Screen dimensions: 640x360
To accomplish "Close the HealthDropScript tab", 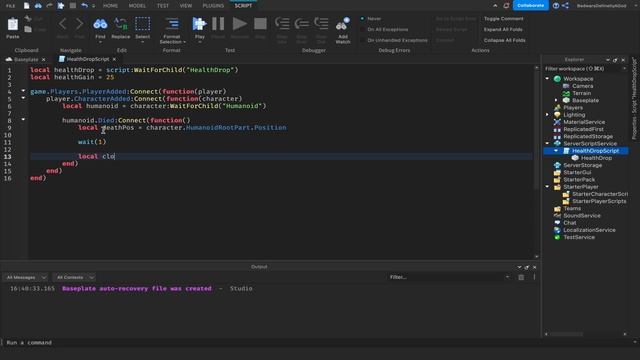I will [114, 60].
